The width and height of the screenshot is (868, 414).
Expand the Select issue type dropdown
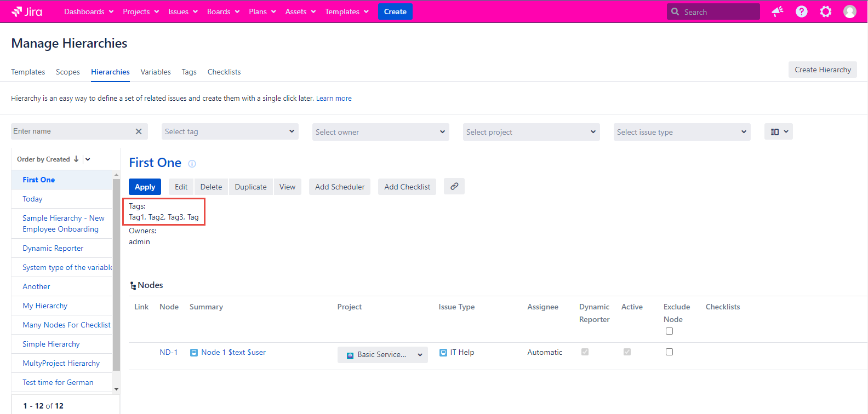click(682, 132)
